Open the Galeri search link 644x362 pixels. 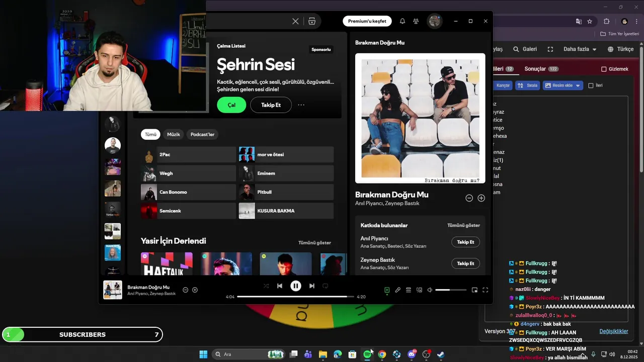click(525, 49)
